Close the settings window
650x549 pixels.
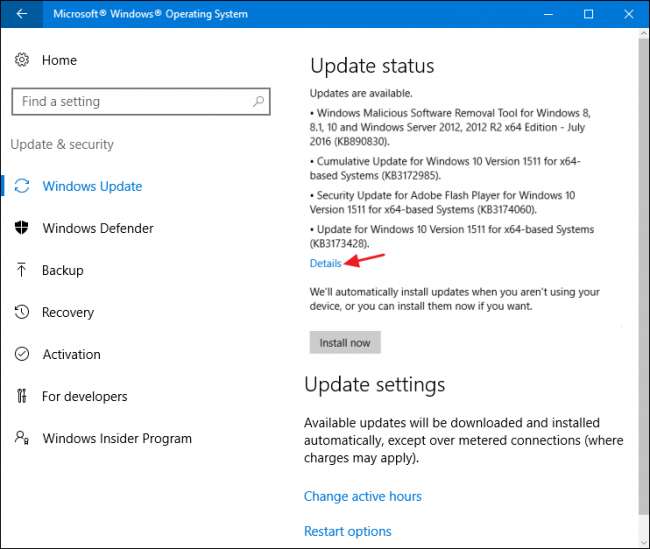pyautogui.click(x=628, y=14)
